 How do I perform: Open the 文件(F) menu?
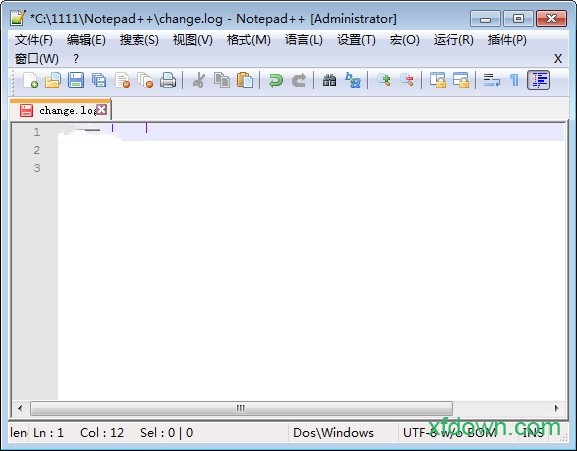(x=33, y=40)
